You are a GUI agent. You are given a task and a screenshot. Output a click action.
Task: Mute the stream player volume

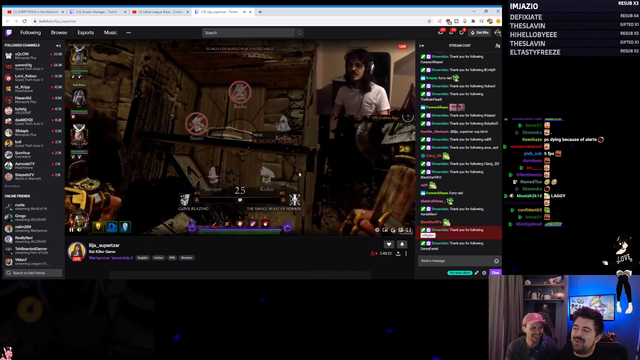(x=80, y=230)
